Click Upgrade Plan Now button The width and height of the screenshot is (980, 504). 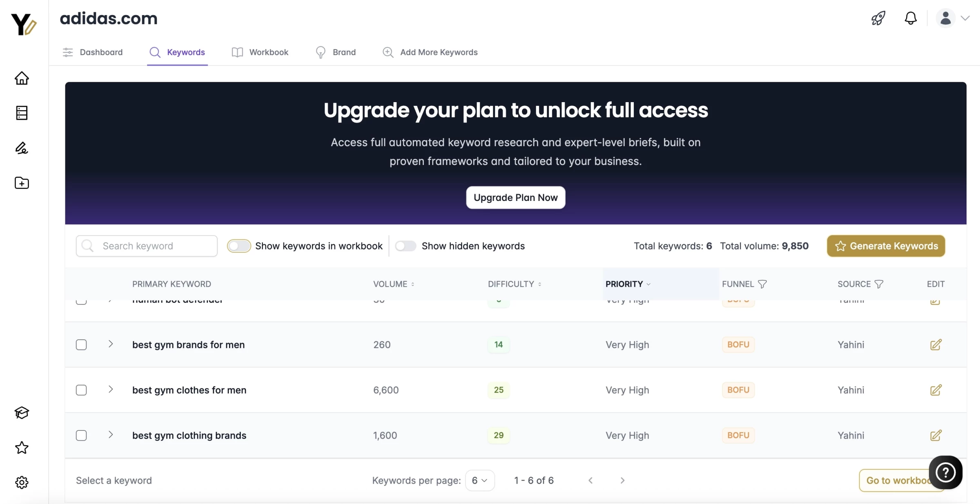pyautogui.click(x=516, y=198)
